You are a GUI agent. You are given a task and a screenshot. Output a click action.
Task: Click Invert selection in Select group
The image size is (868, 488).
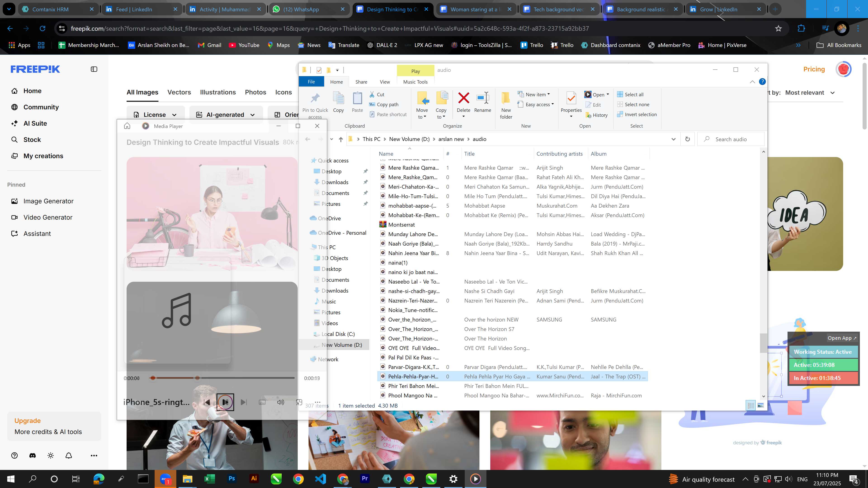[x=637, y=115]
